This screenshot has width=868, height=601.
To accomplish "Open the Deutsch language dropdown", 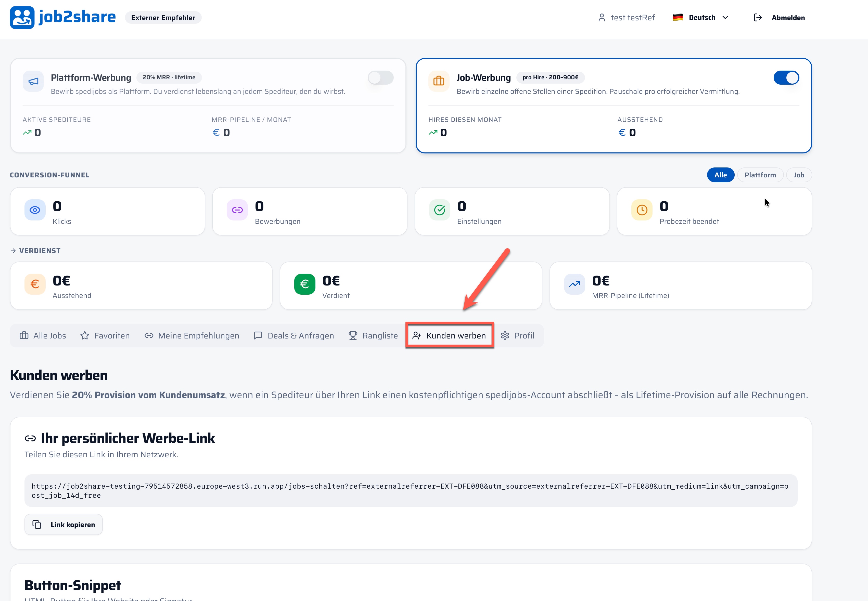I will coord(701,18).
